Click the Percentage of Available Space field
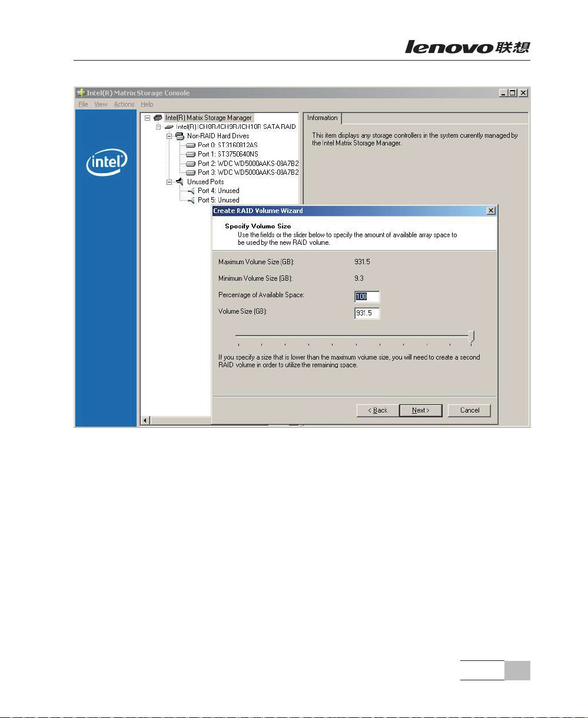Viewport: 588px width, 718px height. tap(367, 297)
